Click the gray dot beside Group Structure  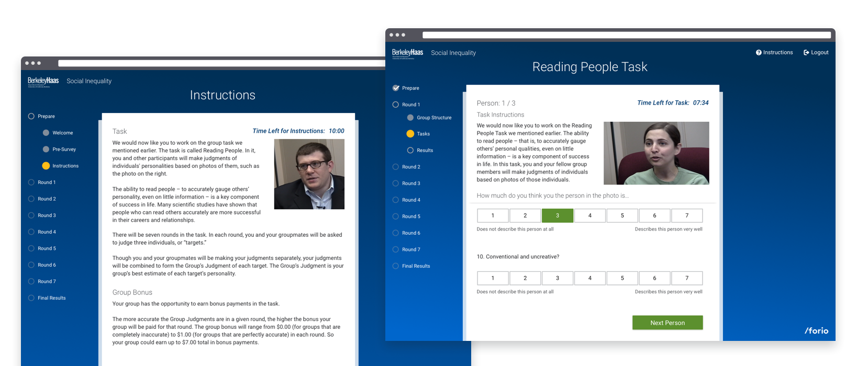pyautogui.click(x=410, y=118)
